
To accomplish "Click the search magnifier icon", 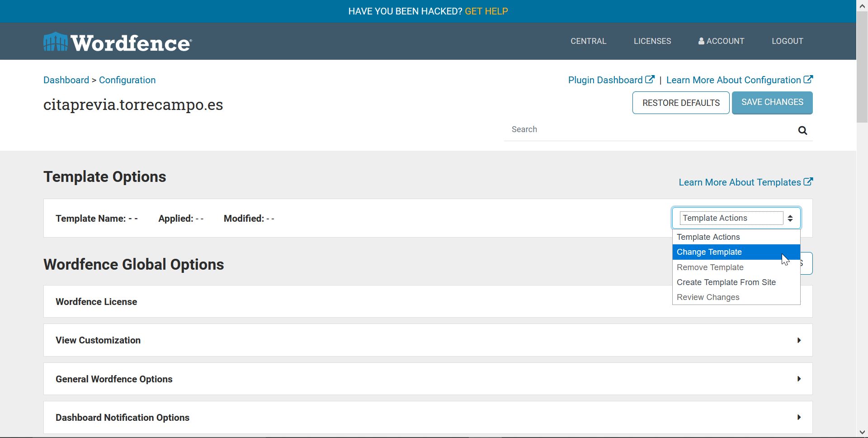I will [x=802, y=131].
